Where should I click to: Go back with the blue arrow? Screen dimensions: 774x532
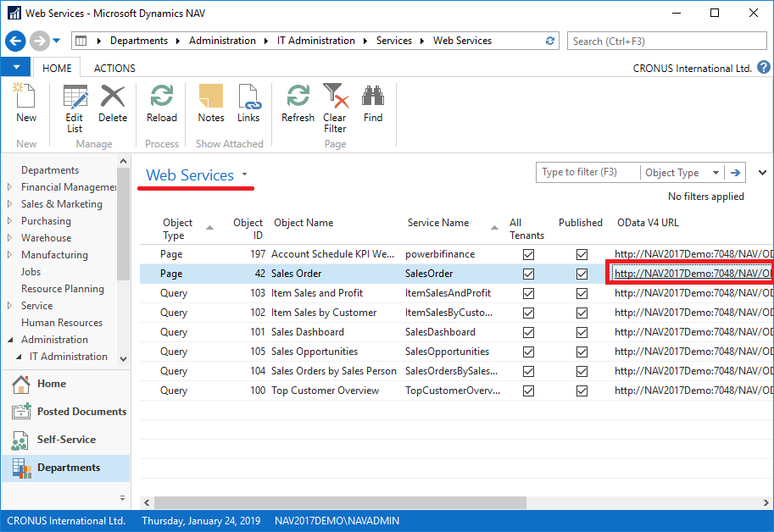coord(15,41)
